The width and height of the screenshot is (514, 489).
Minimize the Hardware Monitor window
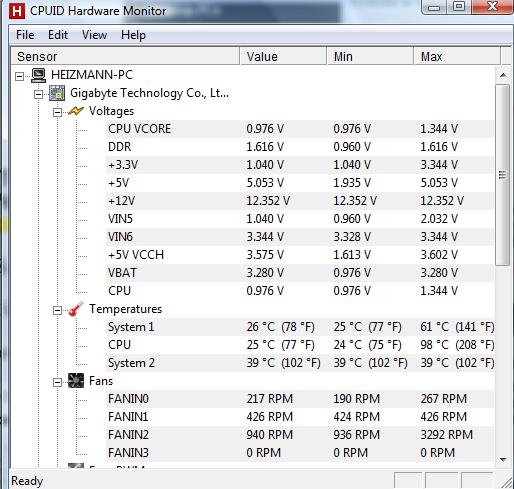(434, 7)
